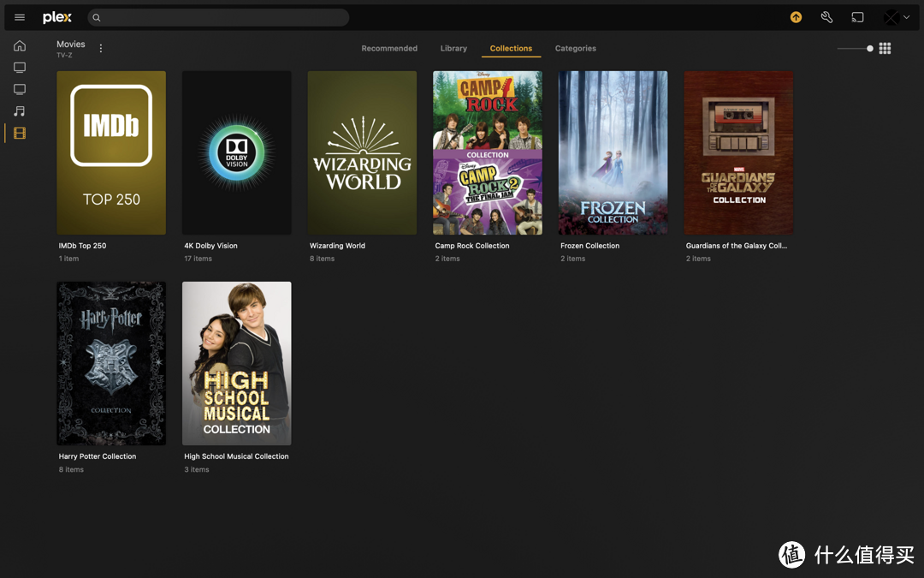Click the 'Frozen Collection' title link
The image size is (924, 578).
[x=589, y=246]
